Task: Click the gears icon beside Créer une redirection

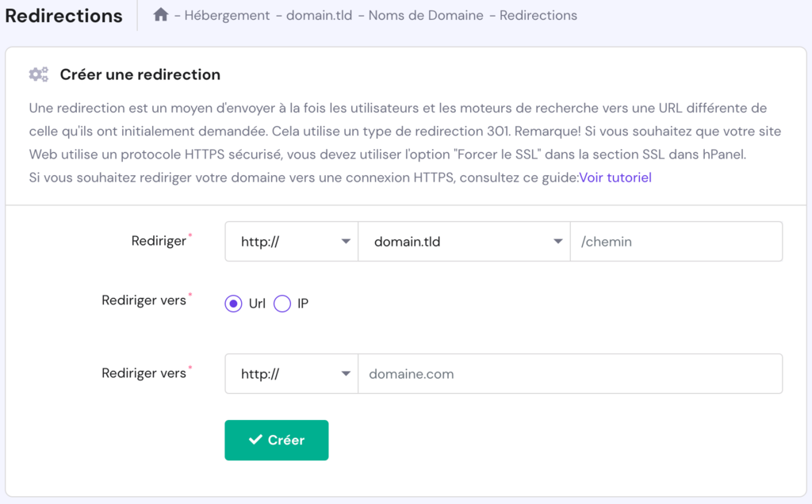Action: pos(38,74)
